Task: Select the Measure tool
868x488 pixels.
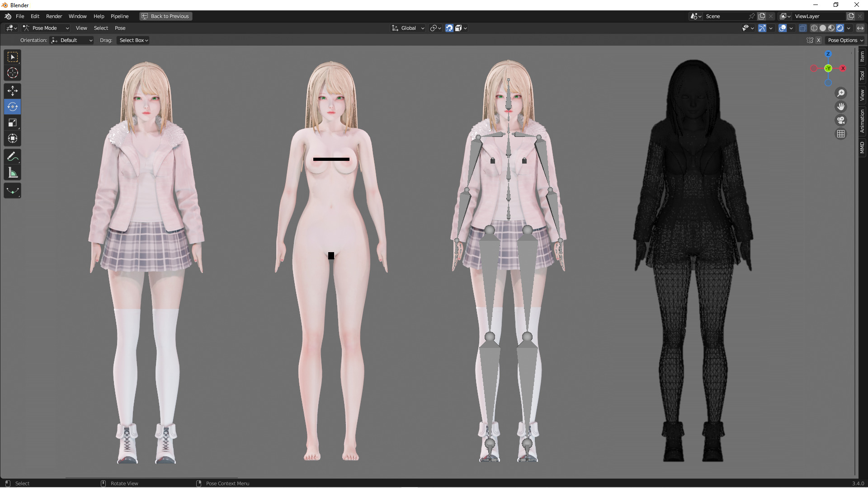Action: (x=13, y=173)
